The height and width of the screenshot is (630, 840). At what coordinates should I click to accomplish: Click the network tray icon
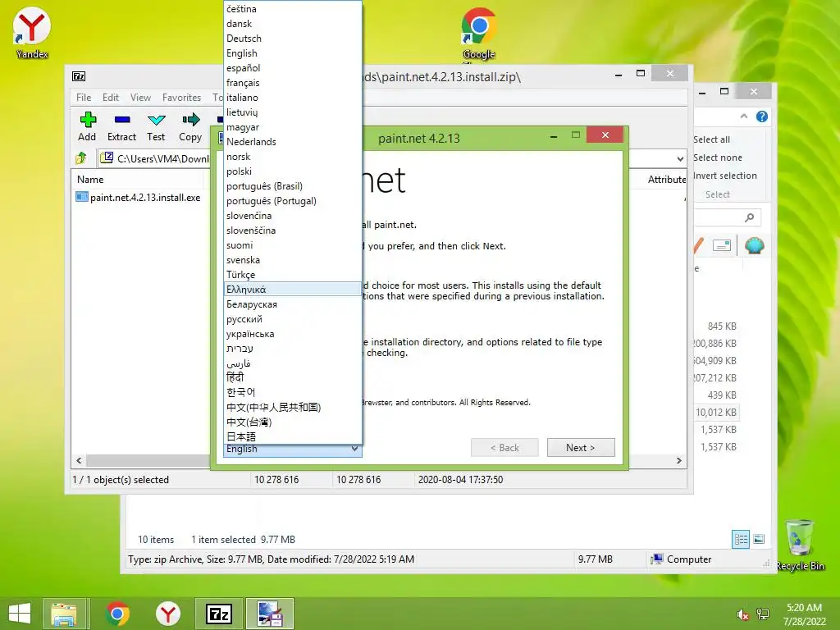(762, 614)
